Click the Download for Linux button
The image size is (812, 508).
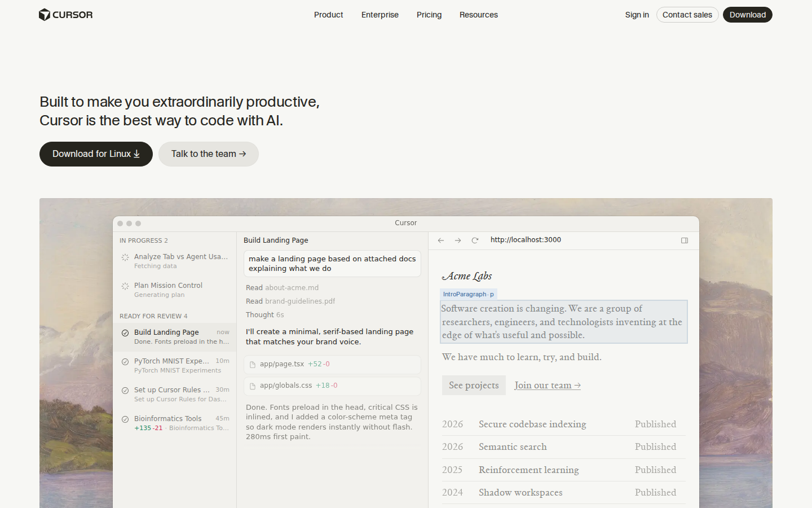tap(96, 154)
